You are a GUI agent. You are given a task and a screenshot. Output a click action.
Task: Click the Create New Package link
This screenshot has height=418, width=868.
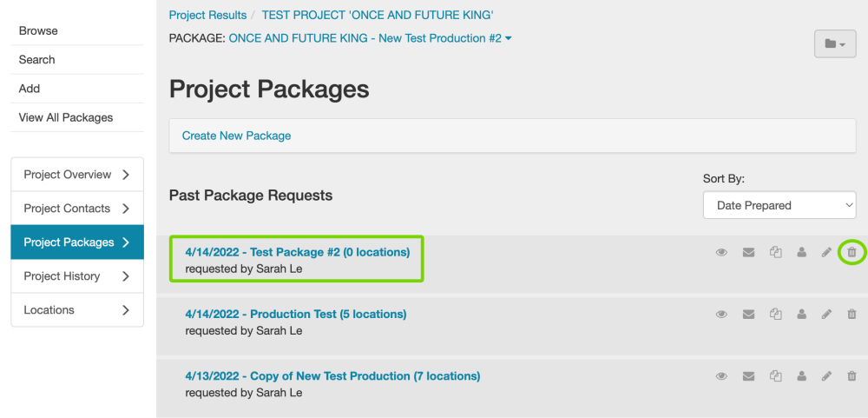pos(236,136)
